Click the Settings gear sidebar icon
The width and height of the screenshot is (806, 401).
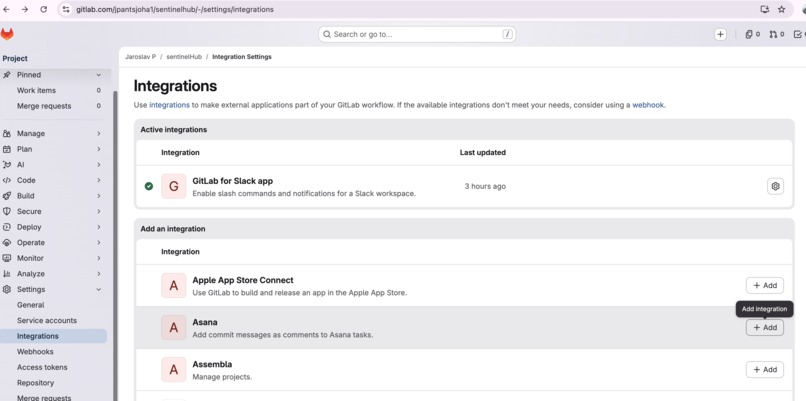pyautogui.click(x=7, y=289)
